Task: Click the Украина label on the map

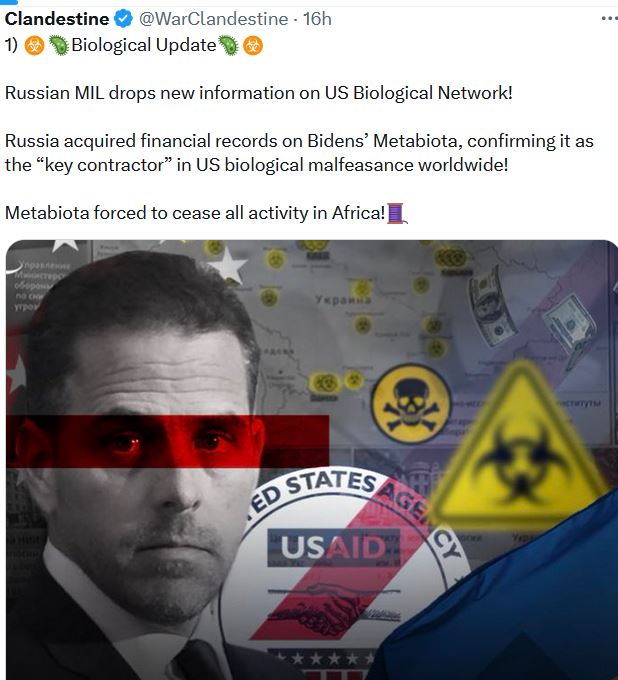Action: tap(343, 300)
